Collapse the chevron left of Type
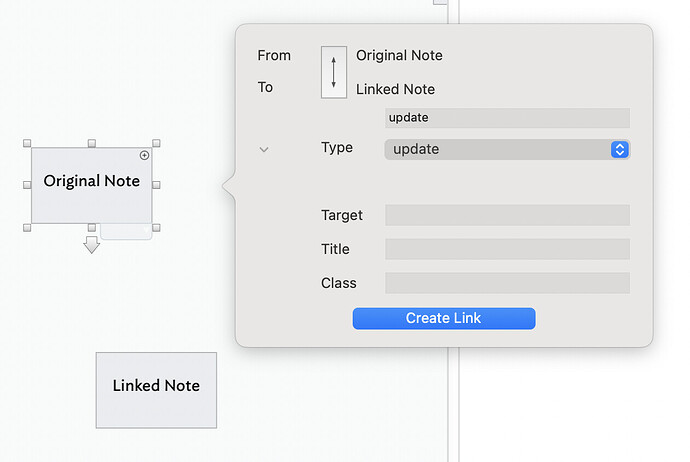This screenshot has height=462, width=690. (x=264, y=149)
